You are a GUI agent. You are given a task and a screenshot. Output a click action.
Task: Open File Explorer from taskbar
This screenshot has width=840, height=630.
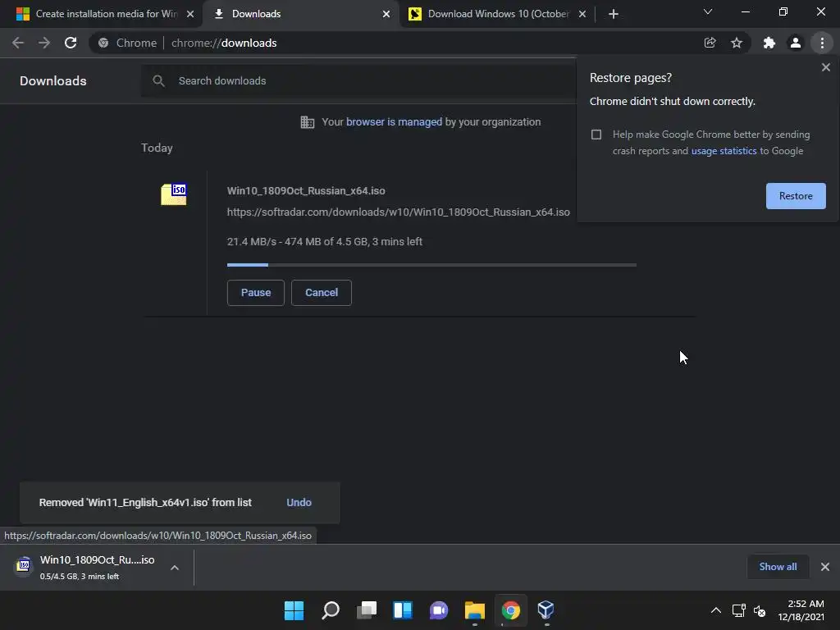coord(475,610)
